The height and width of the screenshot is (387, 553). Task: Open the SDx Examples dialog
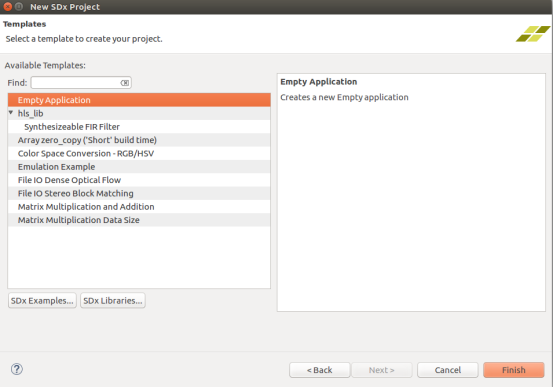click(42, 301)
